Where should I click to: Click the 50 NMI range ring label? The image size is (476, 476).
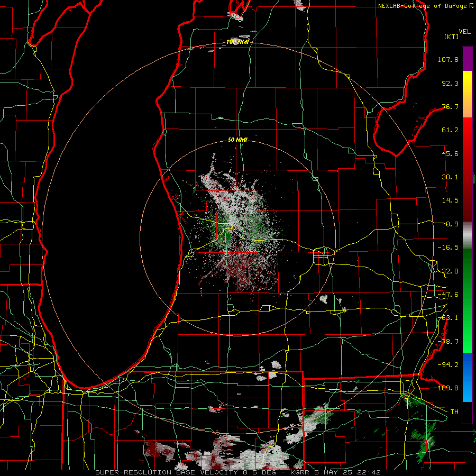pos(237,140)
